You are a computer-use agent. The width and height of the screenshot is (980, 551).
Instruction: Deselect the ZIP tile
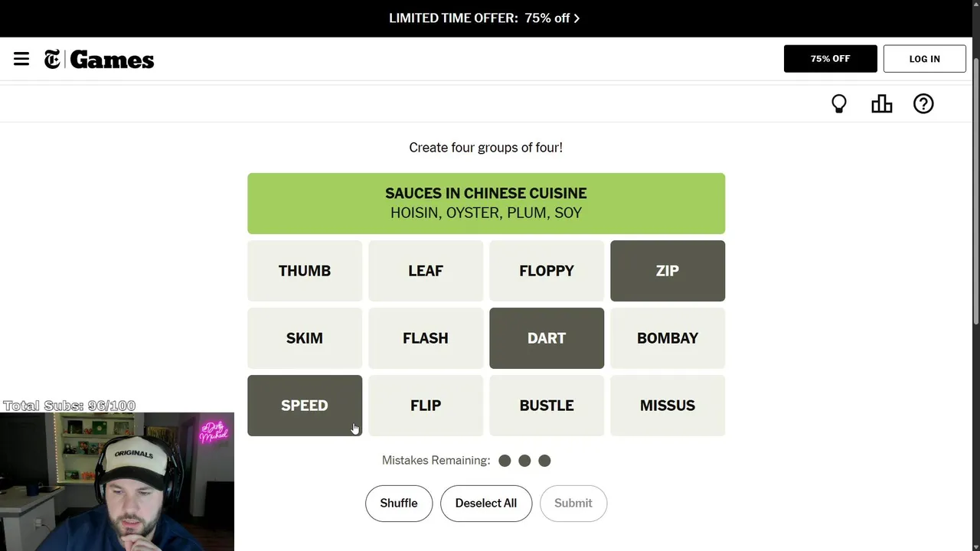[667, 271]
